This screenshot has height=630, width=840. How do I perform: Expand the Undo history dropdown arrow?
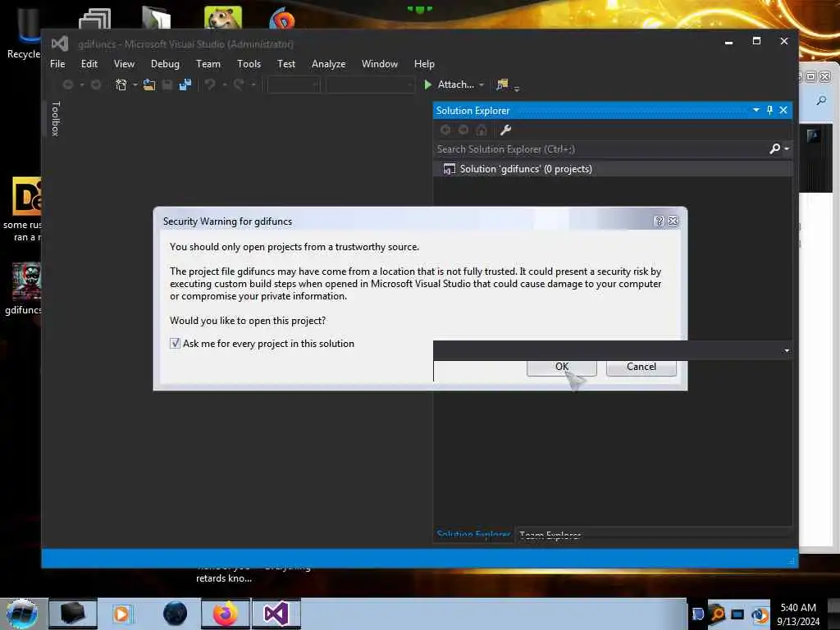225,84
